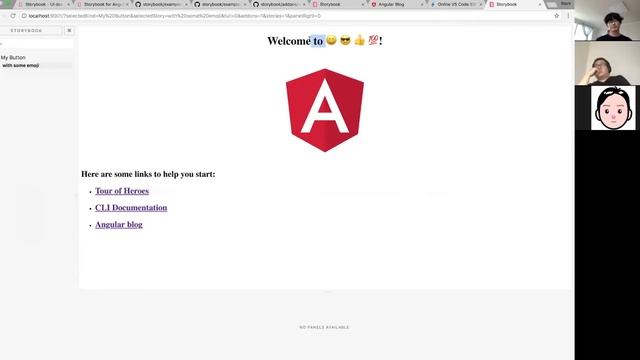The image size is (640, 360).
Task: Reload the page with the browser refresh icon
Action: click(13, 16)
